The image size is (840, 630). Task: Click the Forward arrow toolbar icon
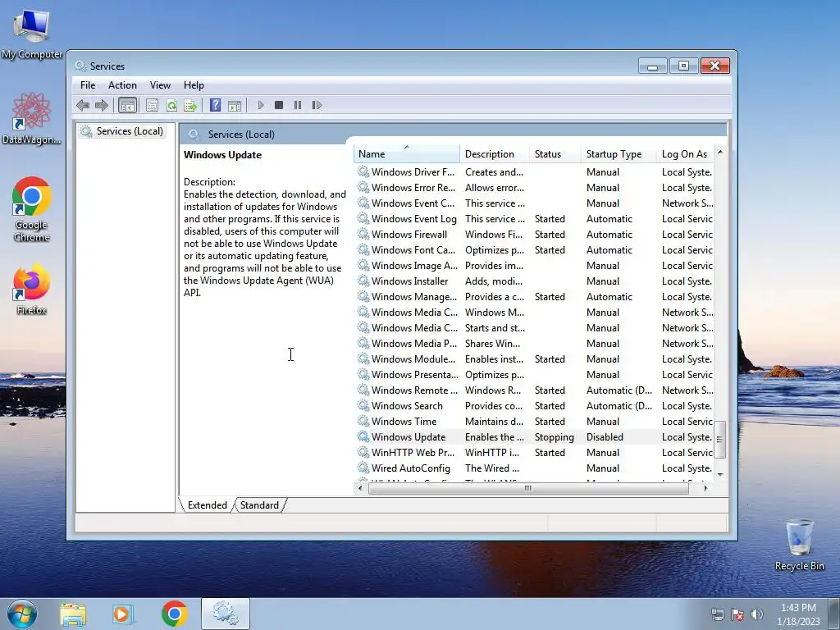click(101, 105)
